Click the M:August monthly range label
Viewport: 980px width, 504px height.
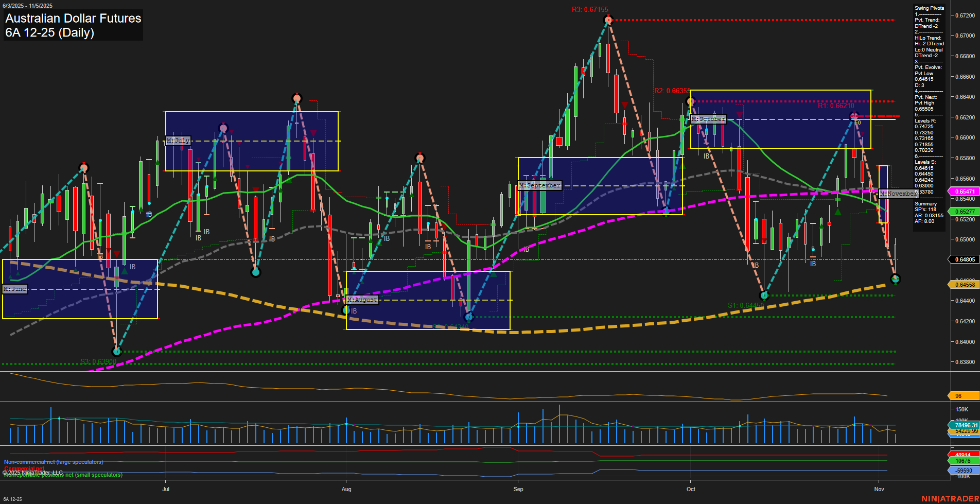(362, 300)
